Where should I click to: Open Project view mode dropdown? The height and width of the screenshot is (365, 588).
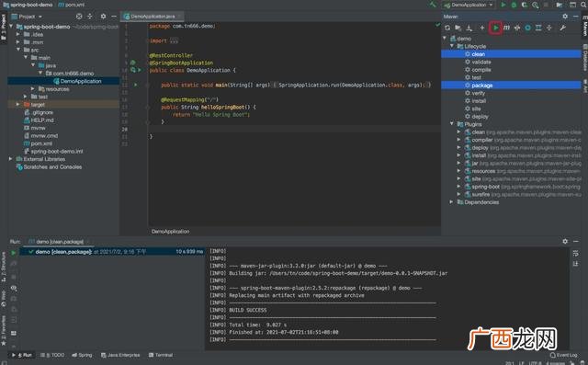point(27,17)
